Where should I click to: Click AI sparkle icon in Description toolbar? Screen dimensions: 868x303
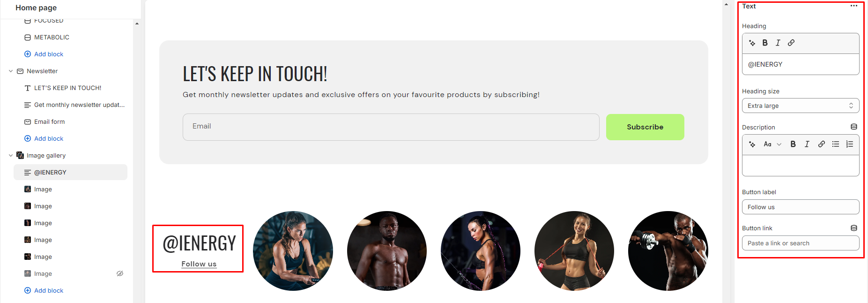coord(752,144)
